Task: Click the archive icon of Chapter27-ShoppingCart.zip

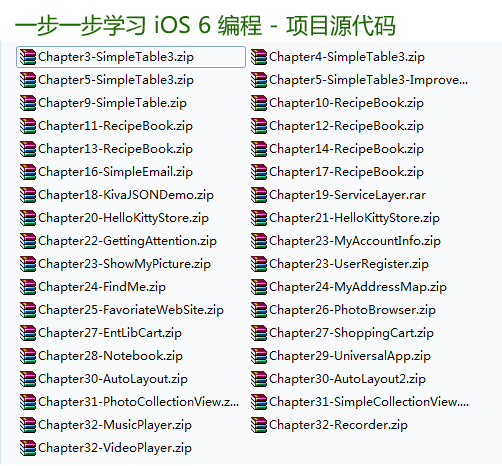Action: coord(259,333)
